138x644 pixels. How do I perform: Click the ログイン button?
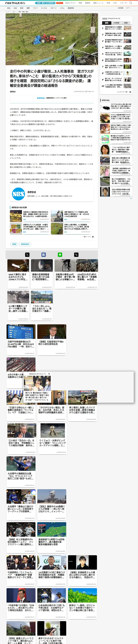pos(128,8)
